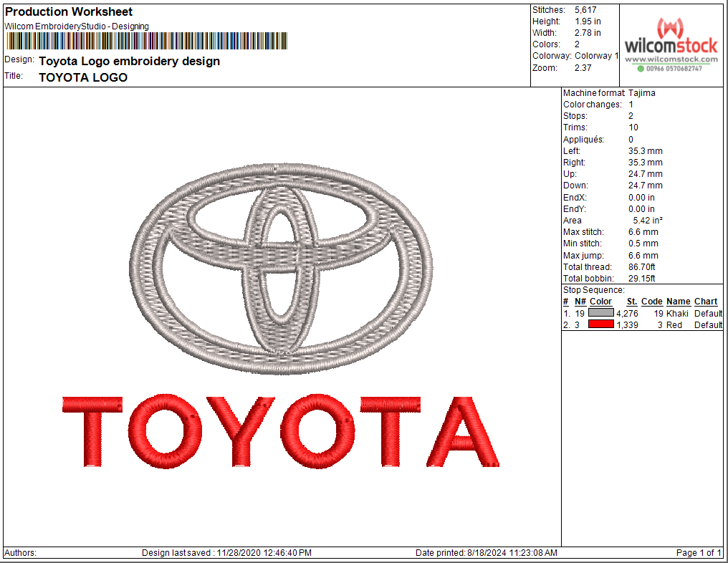728x563 pixels.
Task: Select the design name Toyota Logo embroidery design
Action: 130,62
